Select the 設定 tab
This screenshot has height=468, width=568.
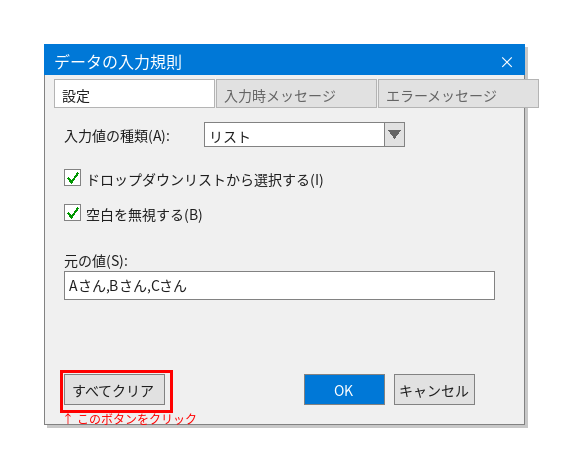[x=134, y=94]
